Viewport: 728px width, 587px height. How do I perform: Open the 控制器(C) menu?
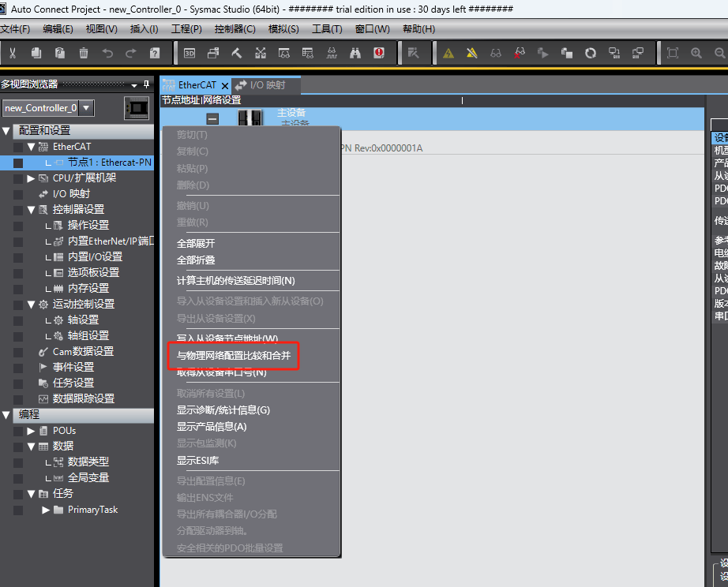tap(235, 29)
